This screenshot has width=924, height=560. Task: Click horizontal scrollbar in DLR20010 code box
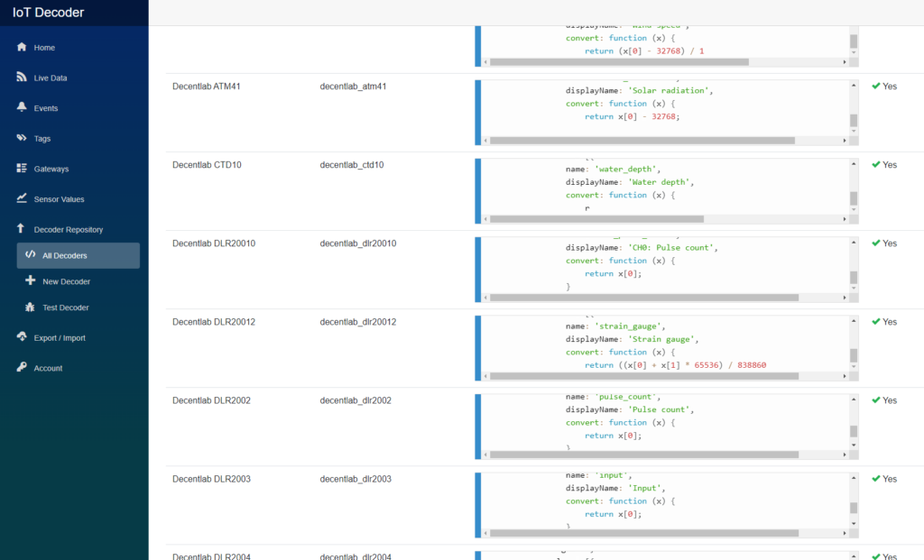[x=644, y=298]
